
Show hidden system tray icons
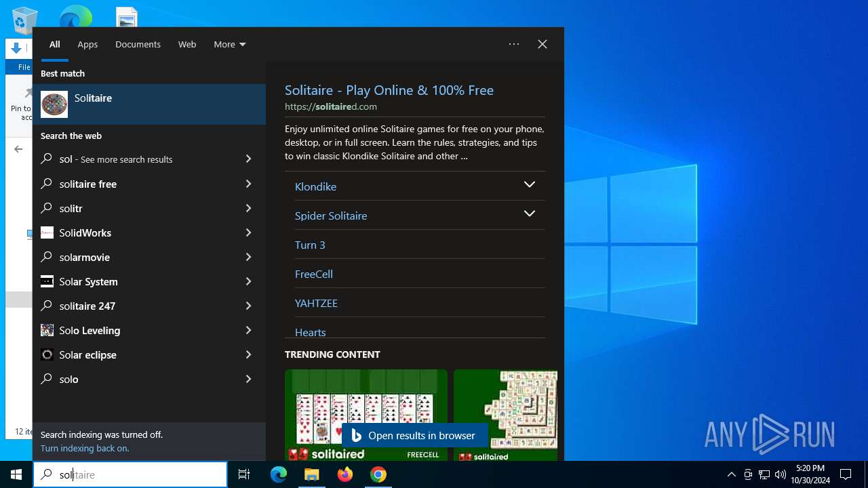click(x=731, y=474)
